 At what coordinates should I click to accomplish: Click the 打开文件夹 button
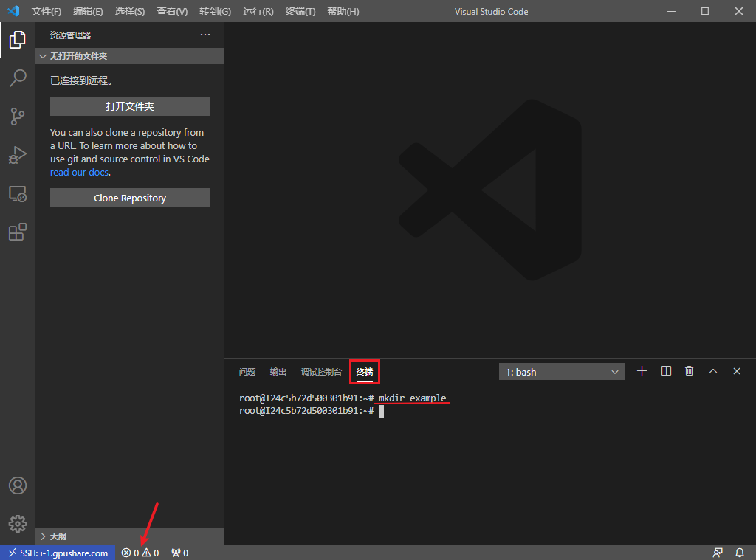point(130,106)
